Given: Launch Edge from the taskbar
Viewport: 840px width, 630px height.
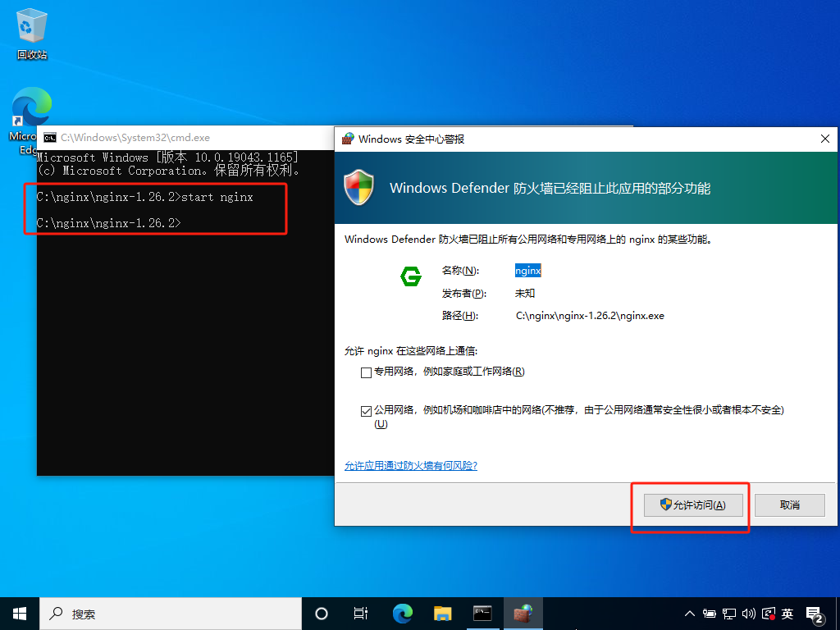Looking at the screenshot, I should pos(402,613).
